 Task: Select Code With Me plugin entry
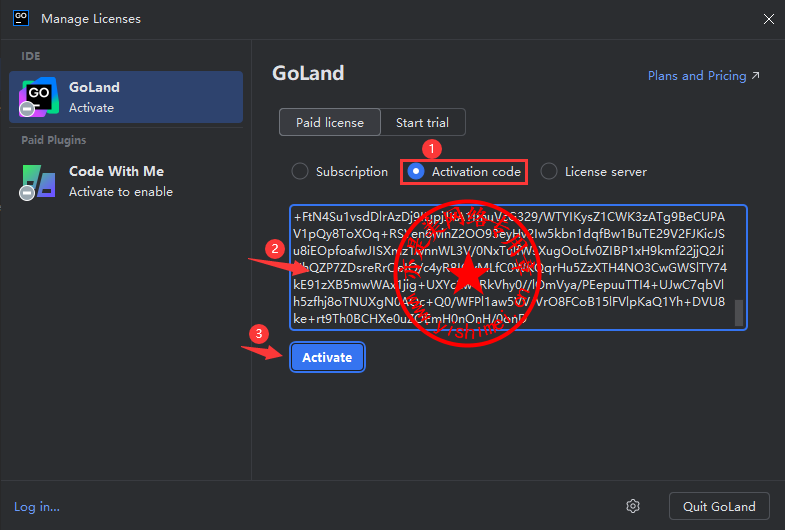point(126,181)
